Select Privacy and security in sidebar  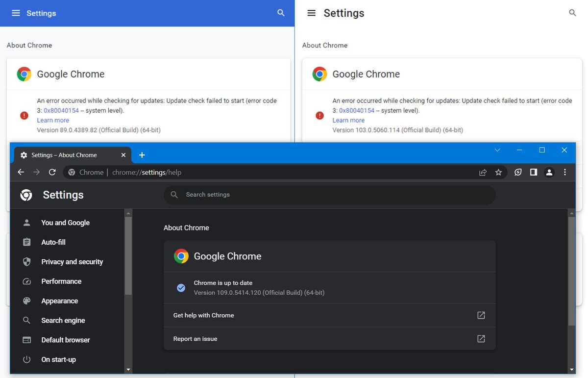72,262
